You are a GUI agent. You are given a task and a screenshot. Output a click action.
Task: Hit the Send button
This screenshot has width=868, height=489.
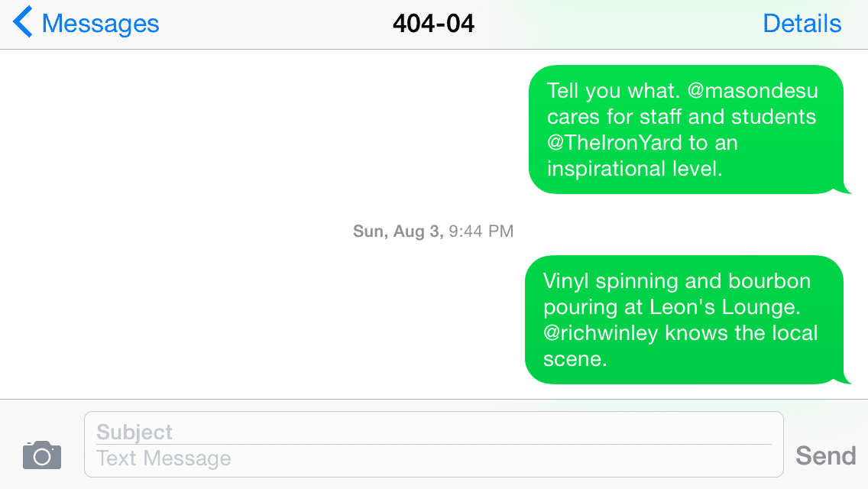[x=825, y=456]
